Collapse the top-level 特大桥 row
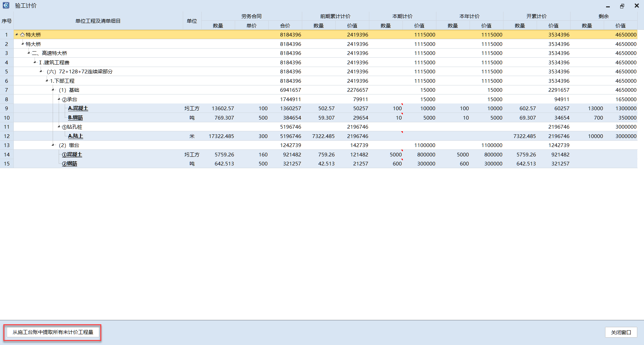This screenshot has height=345, width=644. [x=17, y=34]
